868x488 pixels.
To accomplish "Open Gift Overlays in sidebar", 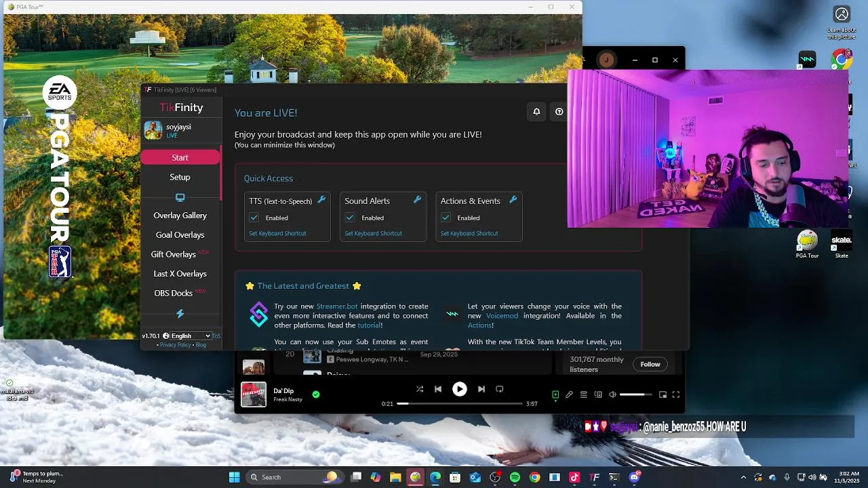I will [174, 254].
